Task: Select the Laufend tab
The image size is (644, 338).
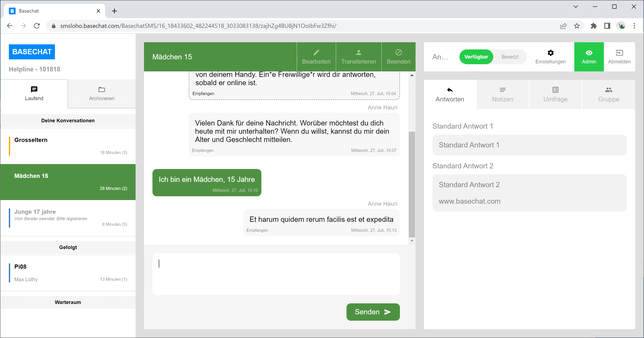Action: (x=34, y=94)
